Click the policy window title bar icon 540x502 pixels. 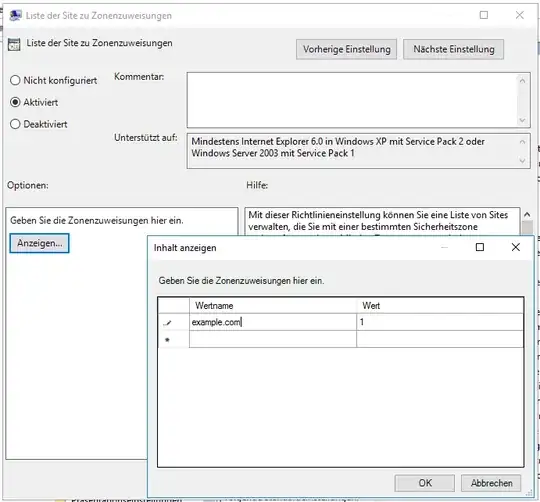point(15,15)
